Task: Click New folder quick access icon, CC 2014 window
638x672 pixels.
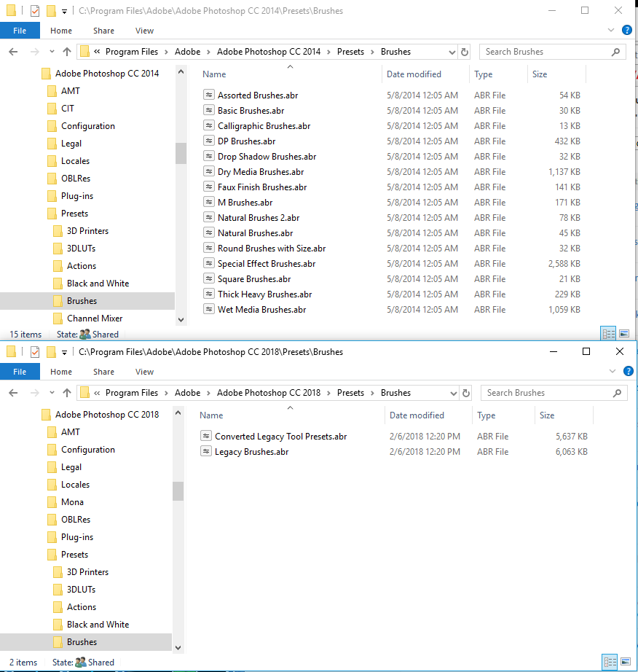Action: click(x=51, y=11)
